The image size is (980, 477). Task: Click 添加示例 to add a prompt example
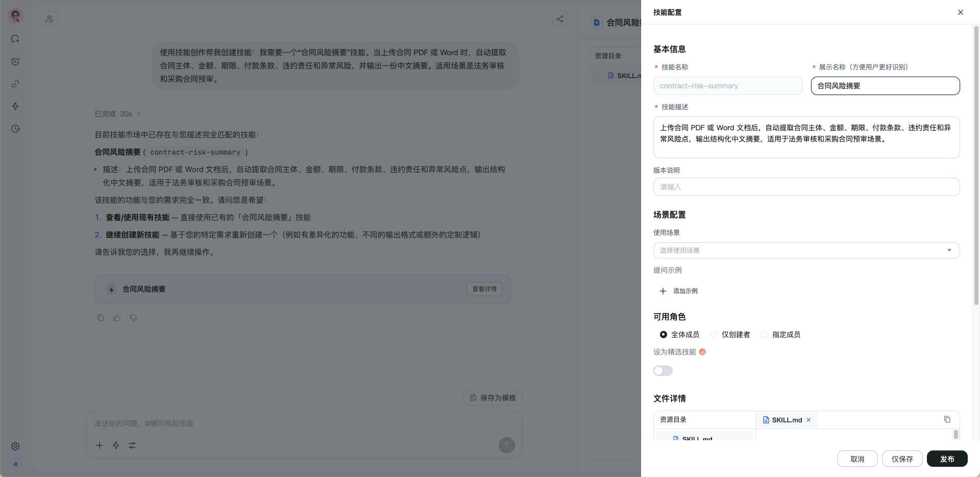point(678,291)
